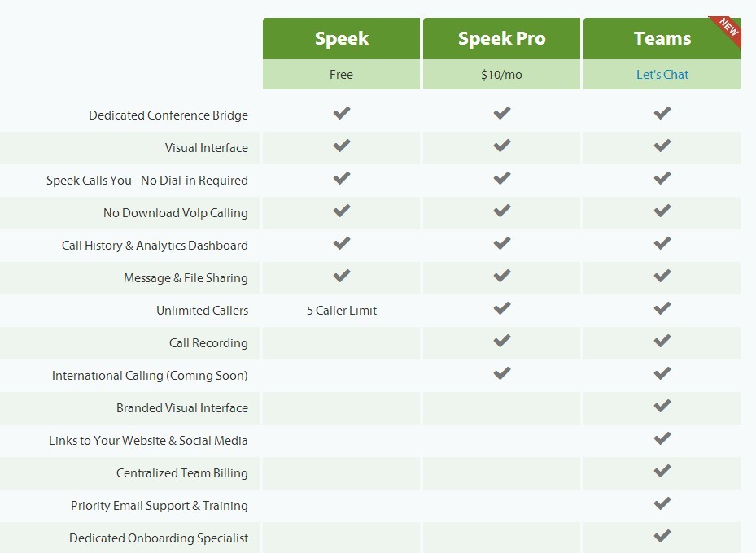Screen dimensions: 756x553
Task: Click the Call History & Analytics Dashboard label
Action: (155, 246)
